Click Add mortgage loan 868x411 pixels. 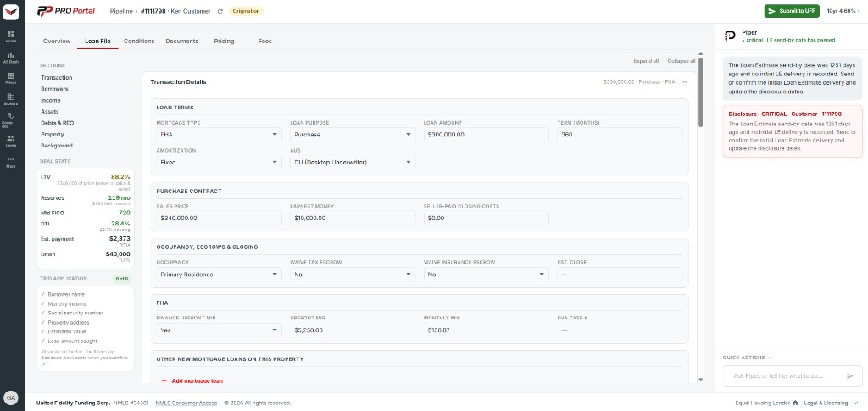(x=197, y=381)
